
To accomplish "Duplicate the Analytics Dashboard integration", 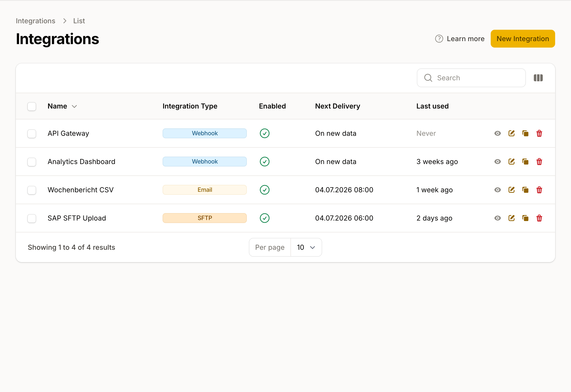I will (525, 162).
